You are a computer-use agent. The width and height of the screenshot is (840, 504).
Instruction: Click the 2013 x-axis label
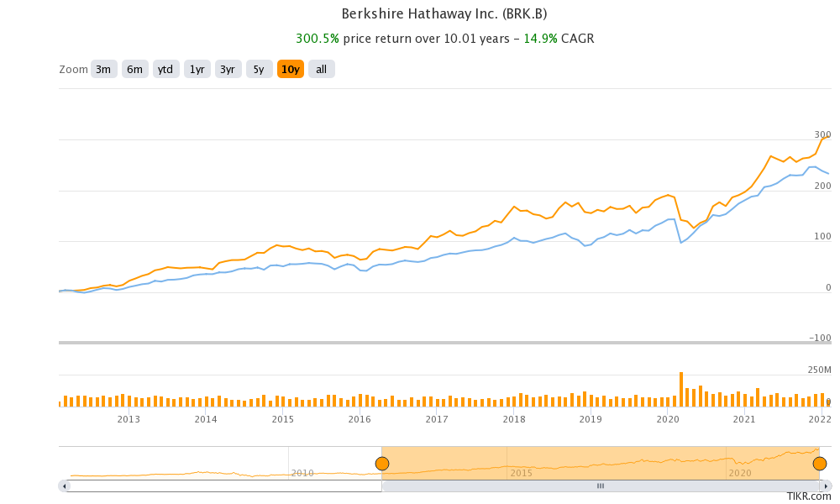[129, 419]
